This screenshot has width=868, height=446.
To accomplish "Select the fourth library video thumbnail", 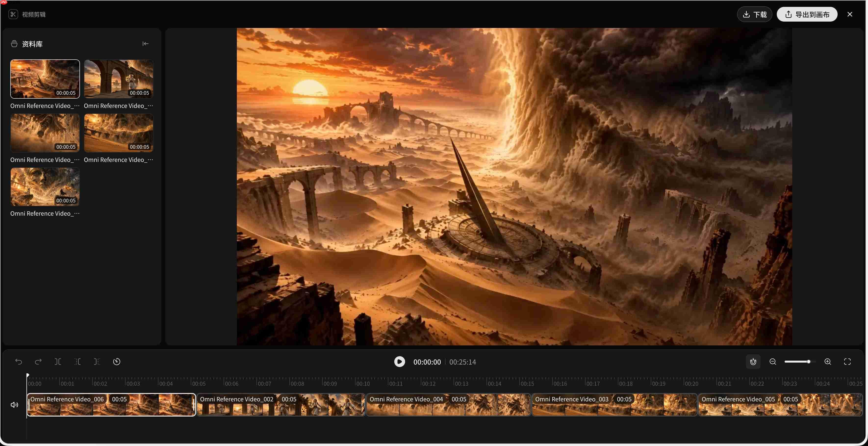I will click(119, 133).
